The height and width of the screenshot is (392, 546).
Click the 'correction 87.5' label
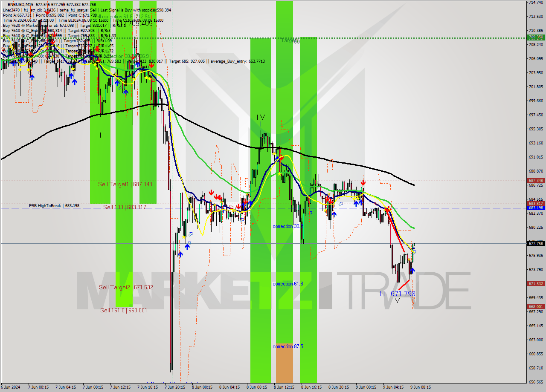288,346
